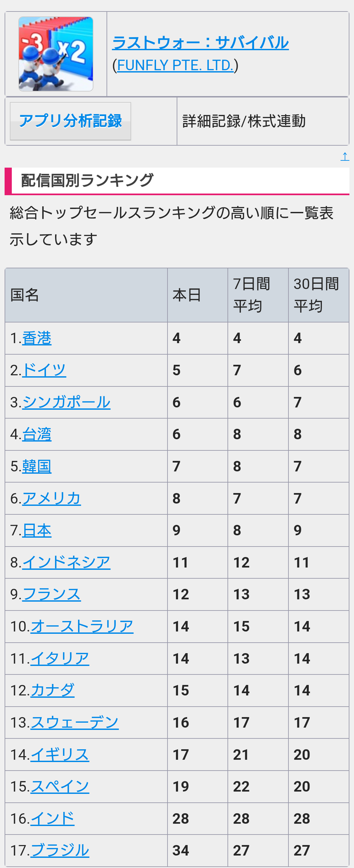Go to the フランス ranking link
This screenshot has height=868, width=354.
click(51, 594)
